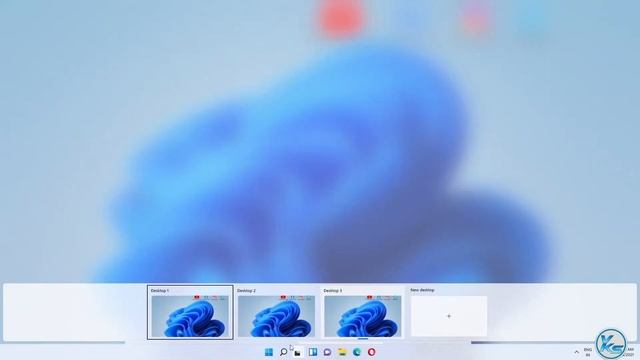This screenshot has width=640, height=360.
Task: Click the Task View taskbar icon
Action: (x=298, y=352)
